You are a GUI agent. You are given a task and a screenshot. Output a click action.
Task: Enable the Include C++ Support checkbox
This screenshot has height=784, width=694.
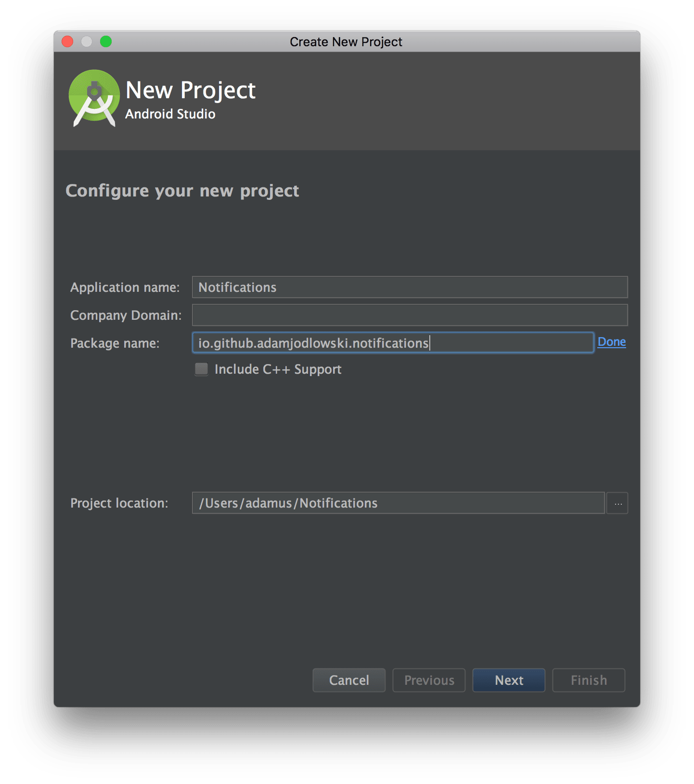(201, 369)
